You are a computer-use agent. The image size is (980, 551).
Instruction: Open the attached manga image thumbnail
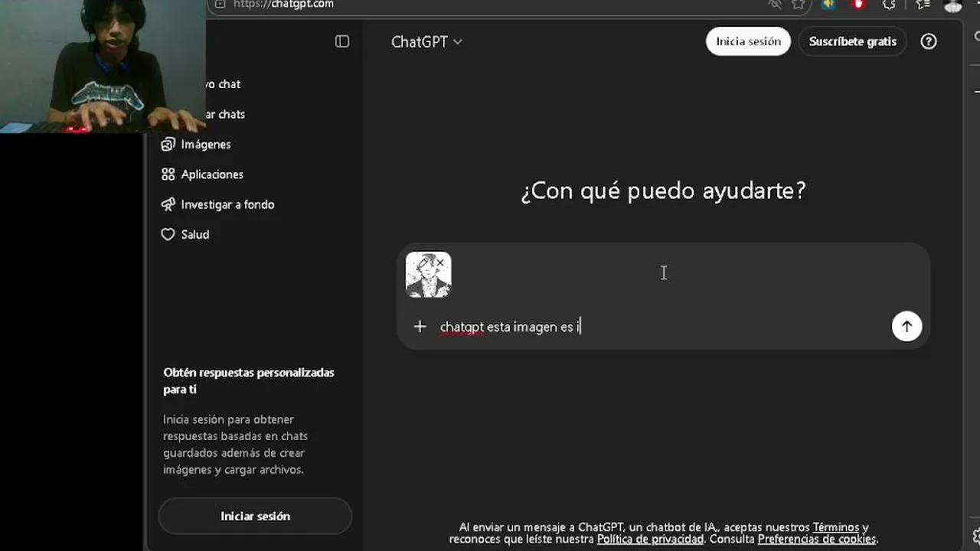427,275
